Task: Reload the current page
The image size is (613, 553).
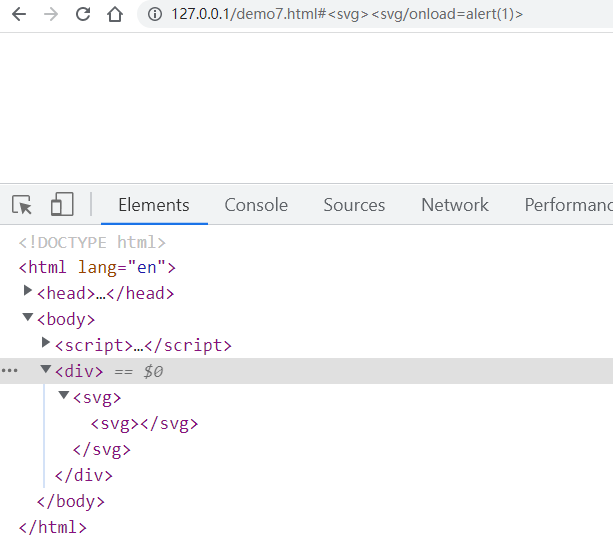Action: tap(83, 15)
